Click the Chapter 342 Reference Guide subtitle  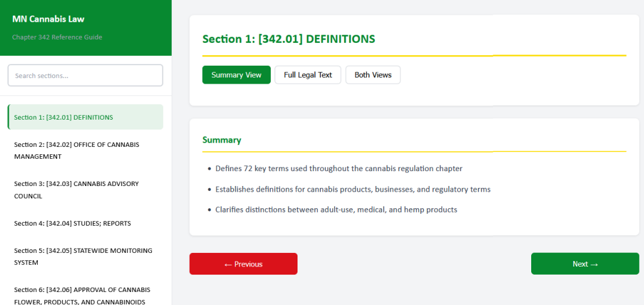tap(57, 37)
